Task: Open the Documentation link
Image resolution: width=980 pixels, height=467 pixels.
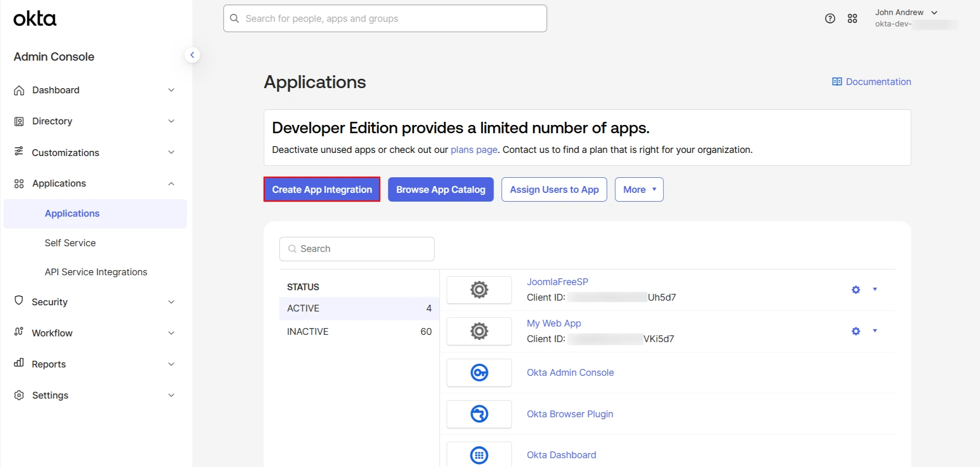Action: [878, 82]
